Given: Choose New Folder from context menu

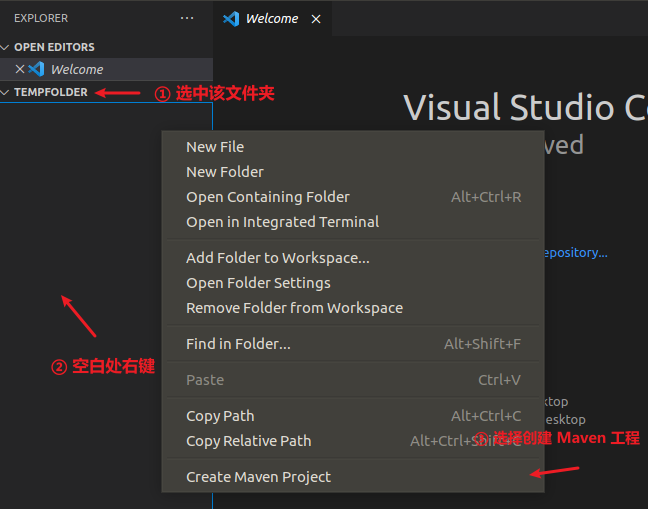Looking at the screenshot, I should point(353,172).
